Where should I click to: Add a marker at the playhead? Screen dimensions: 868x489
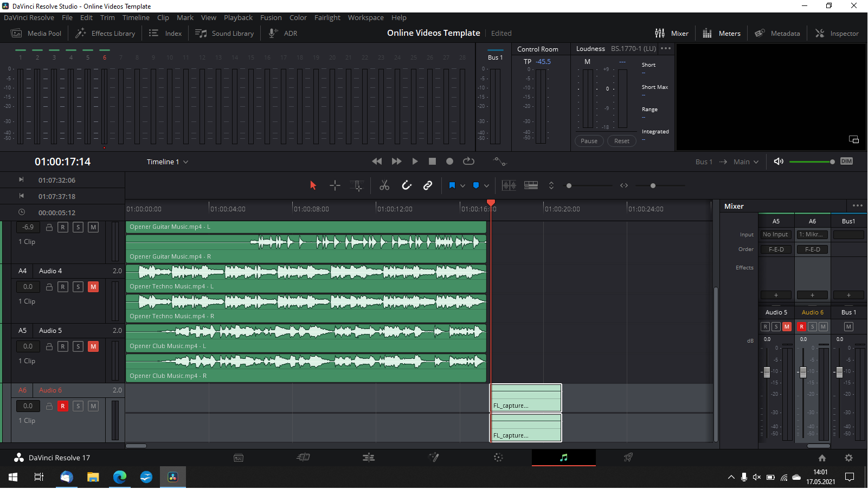tap(476, 185)
